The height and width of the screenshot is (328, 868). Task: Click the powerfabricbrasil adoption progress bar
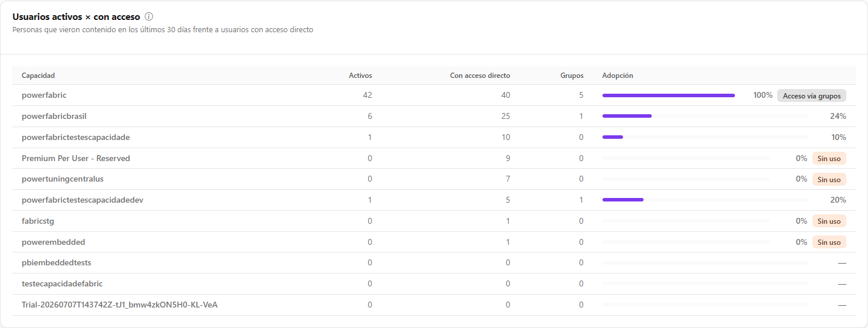tap(705, 116)
